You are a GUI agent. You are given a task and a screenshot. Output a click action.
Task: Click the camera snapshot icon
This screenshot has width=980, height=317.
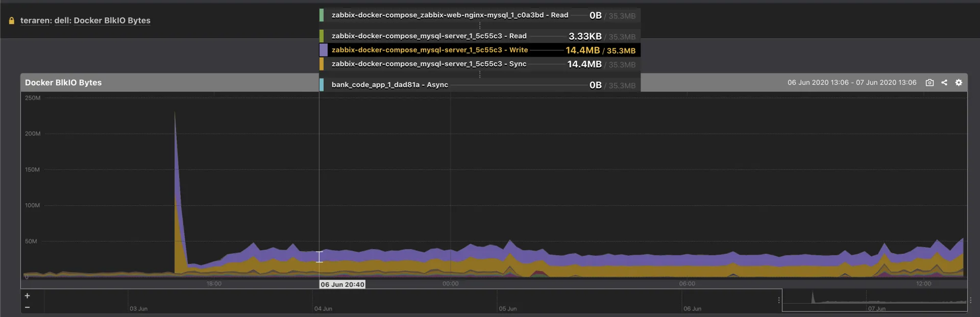pos(929,83)
